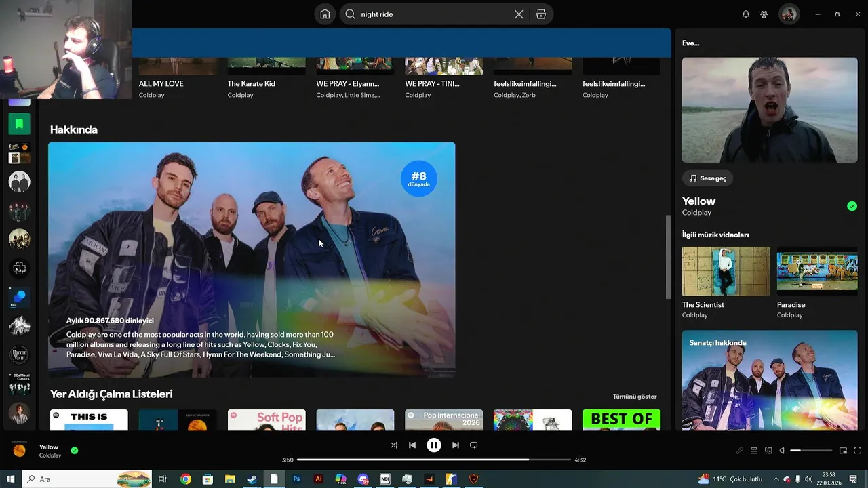The image size is (868, 488).
Task: Open "Pop Internacional 2026" playlist
Action: (444, 420)
